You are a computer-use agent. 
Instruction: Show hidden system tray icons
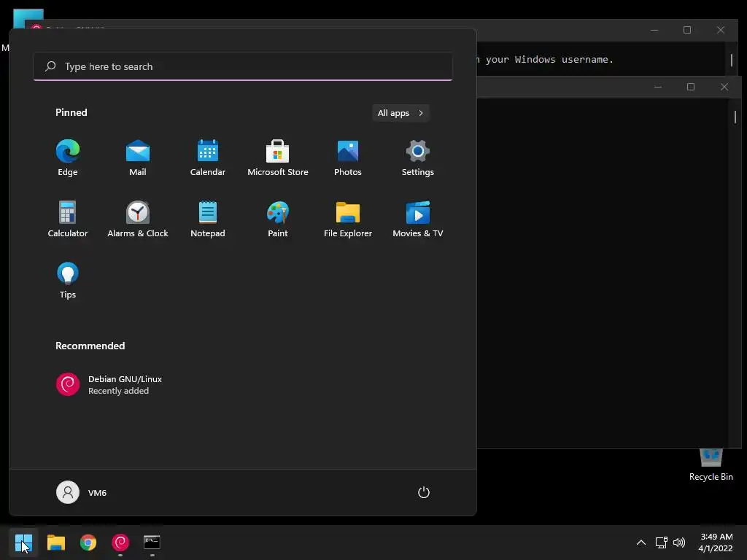click(x=641, y=542)
